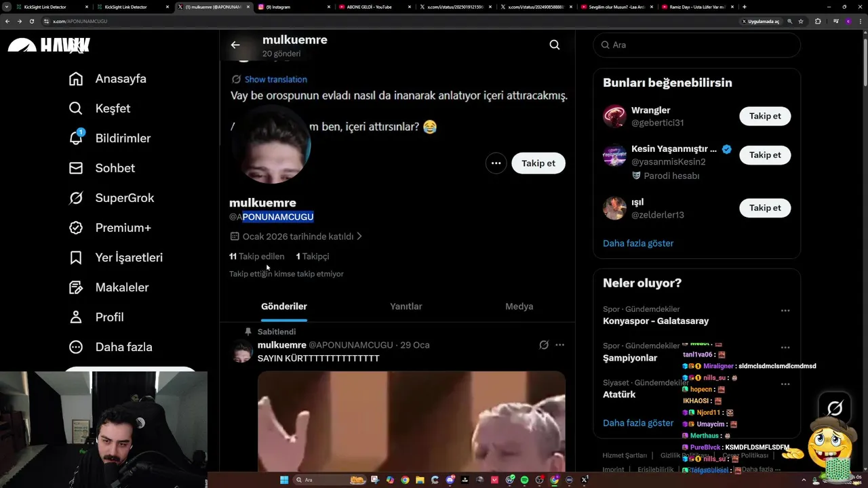Click search icon on profile header
Image resolution: width=868 pixels, height=488 pixels.
click(x=555, y=45)
